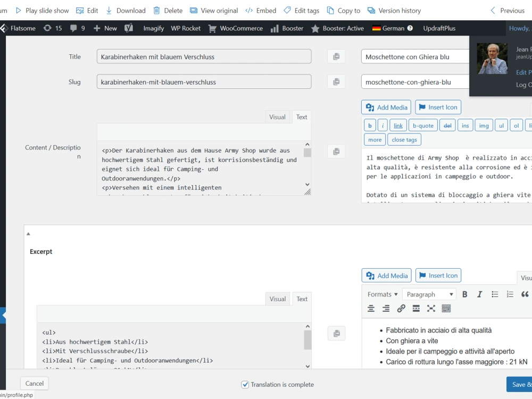Toggle Italic in excerpt editor
This screenshot has width=532, height=399.
click(x=479, y=294)
